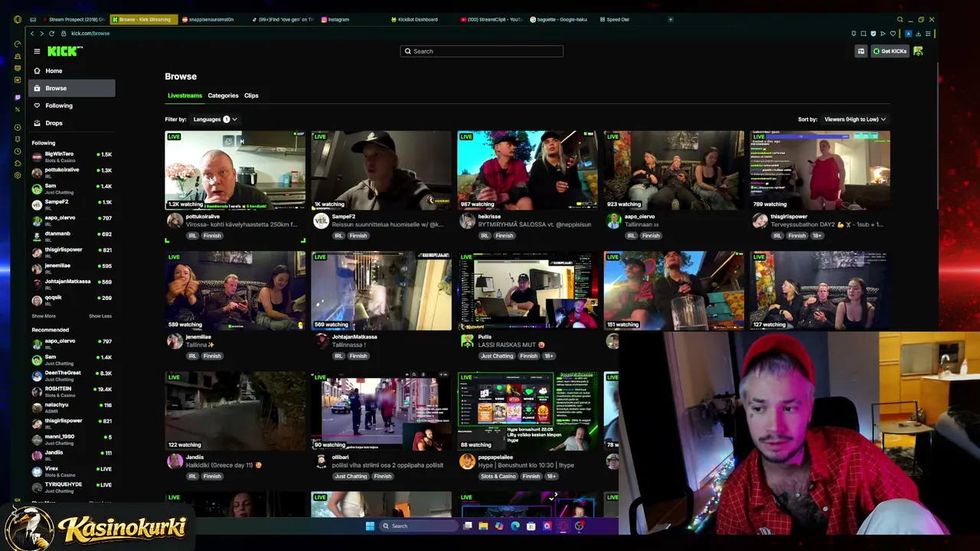Image resolution: width=980 pixels, height=551 pixels.
Task: Open JohtajanMatkassa stream thumbnail
Action: (x=381, y=291)
